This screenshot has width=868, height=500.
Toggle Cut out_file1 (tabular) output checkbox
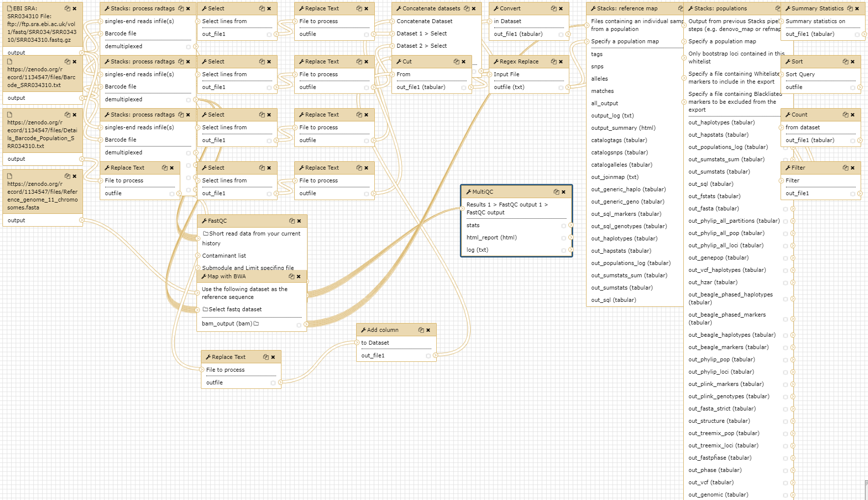coord(464,88)
